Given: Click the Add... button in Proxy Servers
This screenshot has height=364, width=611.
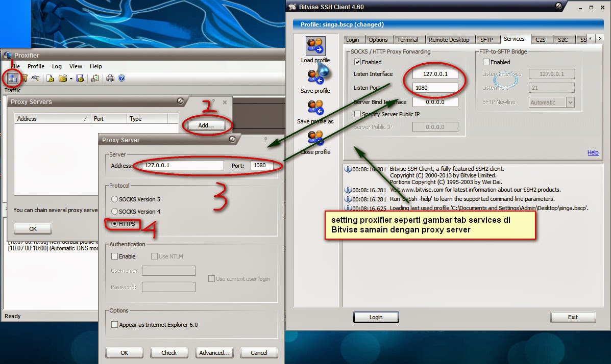Looking at the screenshot, I should click(206, 125).
